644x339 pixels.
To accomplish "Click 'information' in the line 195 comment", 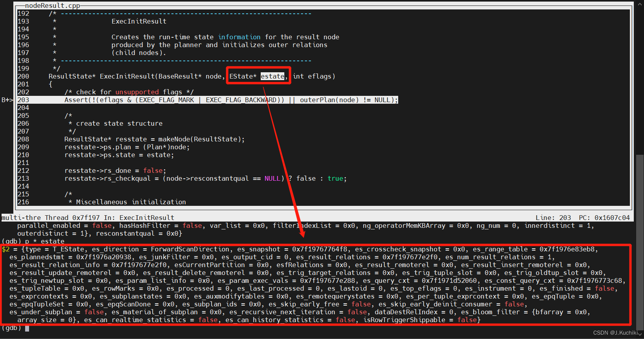I will (239, 37).
